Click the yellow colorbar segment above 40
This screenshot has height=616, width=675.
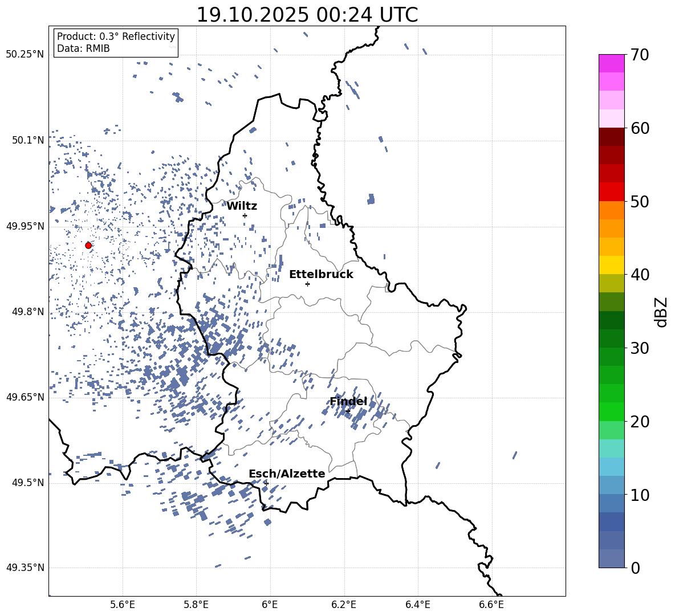611,265
